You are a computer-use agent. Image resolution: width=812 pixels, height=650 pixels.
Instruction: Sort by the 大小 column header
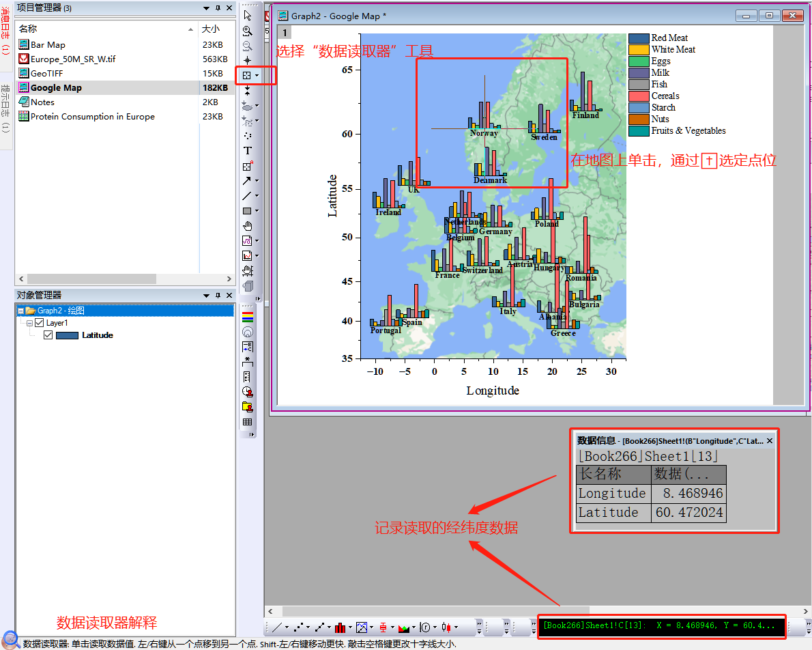tap(216, 29)
